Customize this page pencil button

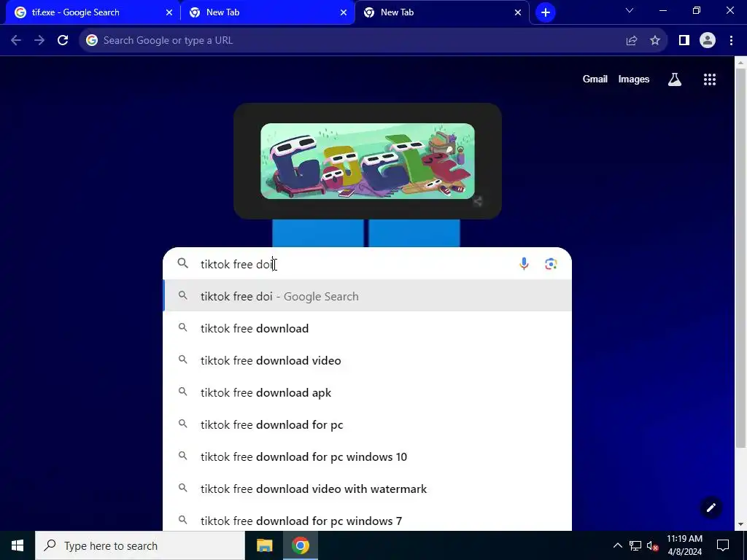coord(711,507)
